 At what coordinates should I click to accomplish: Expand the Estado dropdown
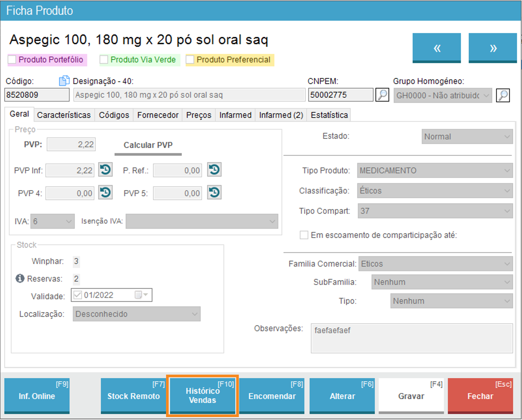click(467, 136)
